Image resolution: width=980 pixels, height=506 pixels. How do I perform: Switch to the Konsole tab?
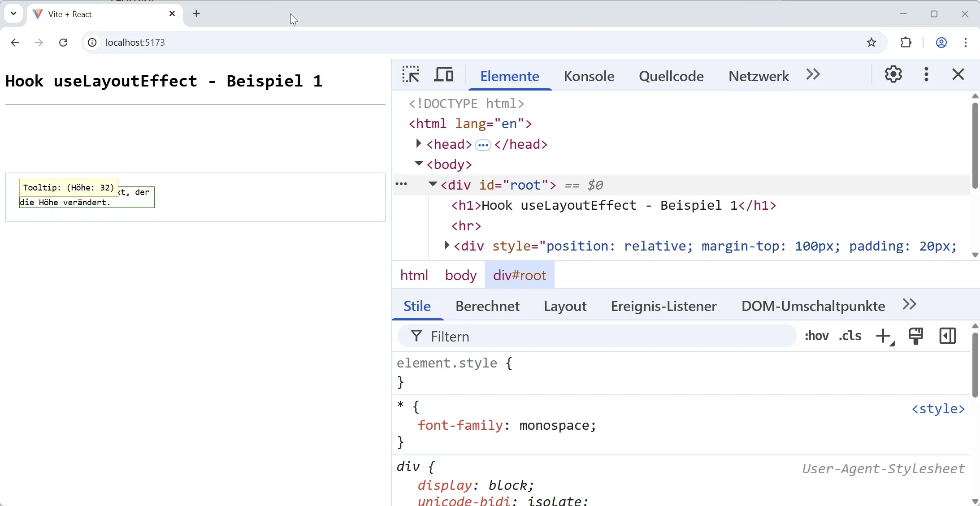tap(589, 76)
